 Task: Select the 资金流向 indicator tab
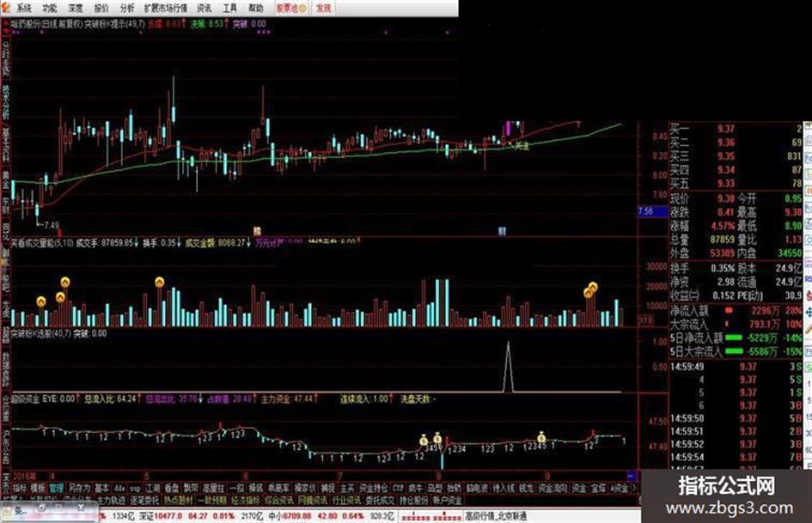pyautogui.click(x=553, y=488)
